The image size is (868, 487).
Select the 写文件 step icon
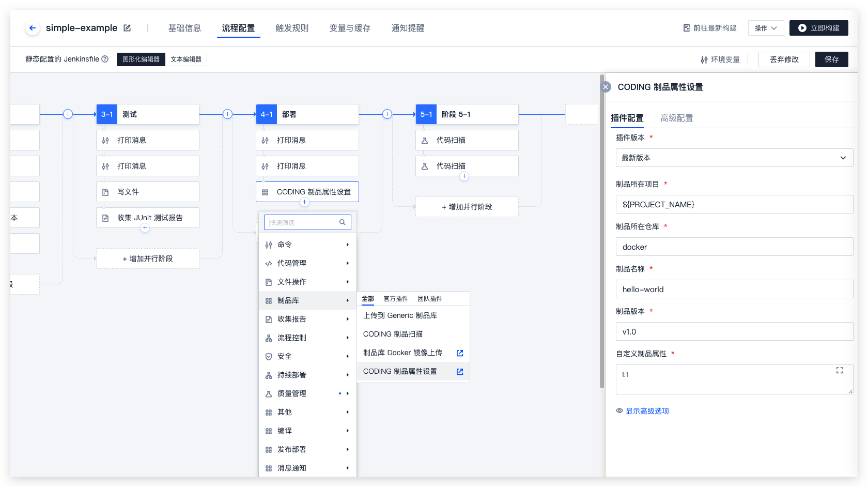pos(105,192)
